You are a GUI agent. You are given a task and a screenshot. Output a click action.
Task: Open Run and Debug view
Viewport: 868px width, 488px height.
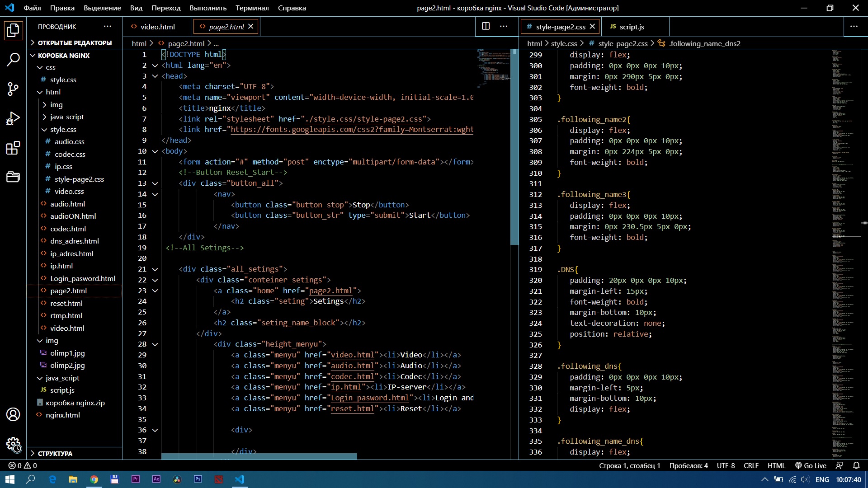pyautogui.click(x=13, y=118)
